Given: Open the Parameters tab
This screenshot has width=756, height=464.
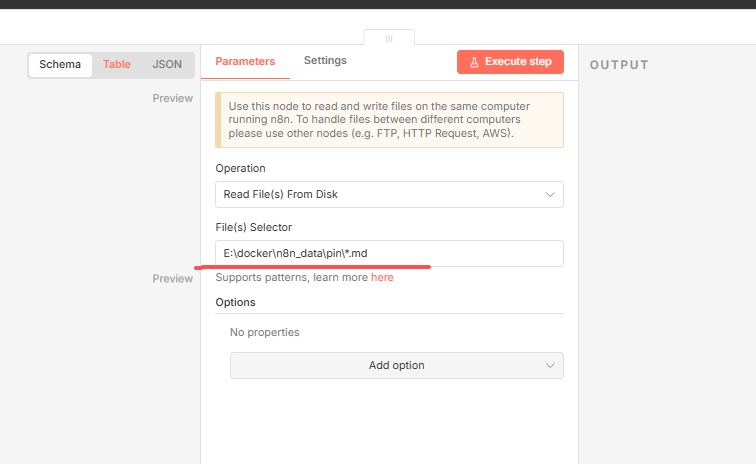Looking at the screenshot, I should [x=245, y=61].
